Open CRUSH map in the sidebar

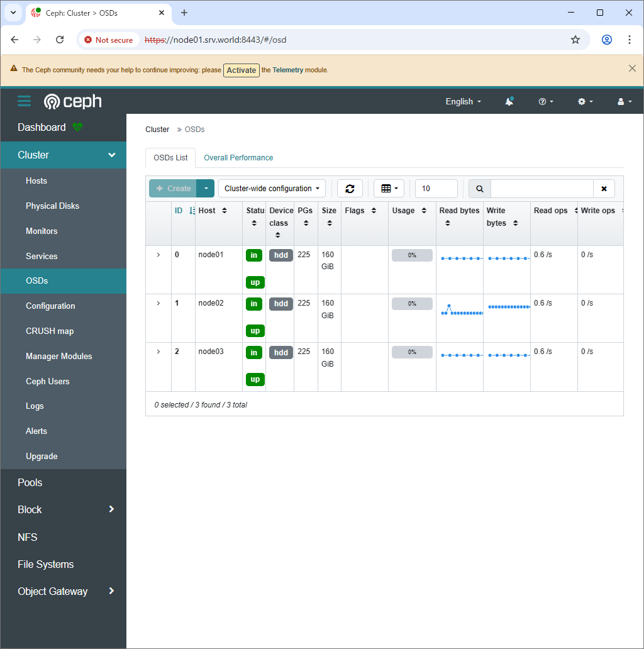50,331
